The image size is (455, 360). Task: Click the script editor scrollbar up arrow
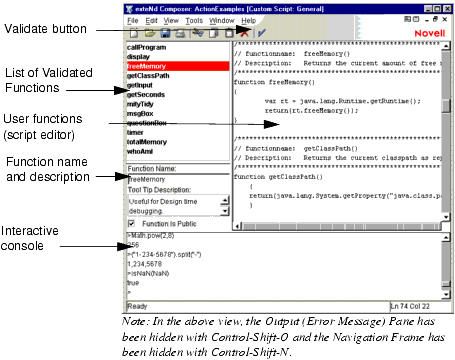pyautogui.click(x=446, y=46)
